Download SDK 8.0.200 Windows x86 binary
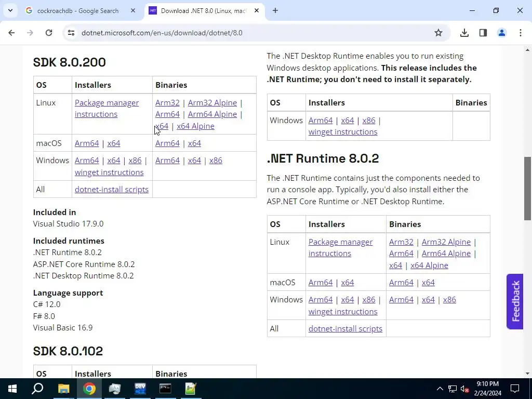The height and width of the screenshot is (399, 532). pyautogui.click(x=216, y=161)
